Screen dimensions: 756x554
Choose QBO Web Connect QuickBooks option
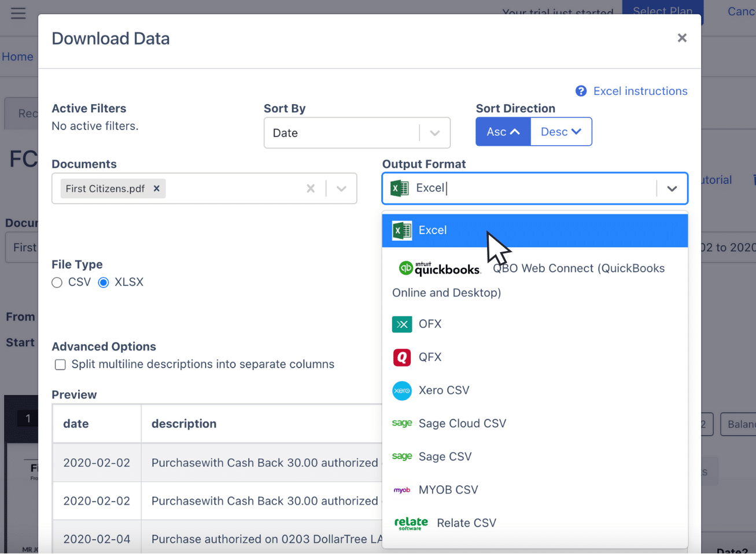pyautogui.click(x=535, y=280)
